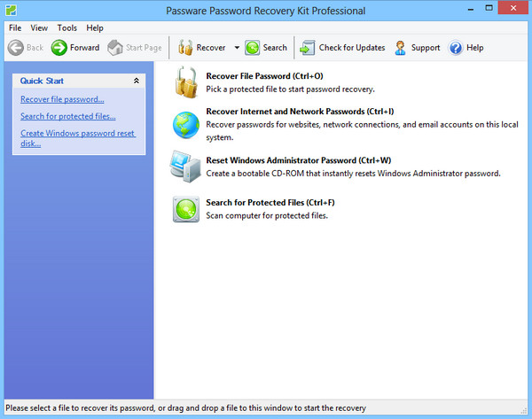Click the Check for Updates icon
Image resolution: width=532 pixels, height=419 pixels.
307,48
